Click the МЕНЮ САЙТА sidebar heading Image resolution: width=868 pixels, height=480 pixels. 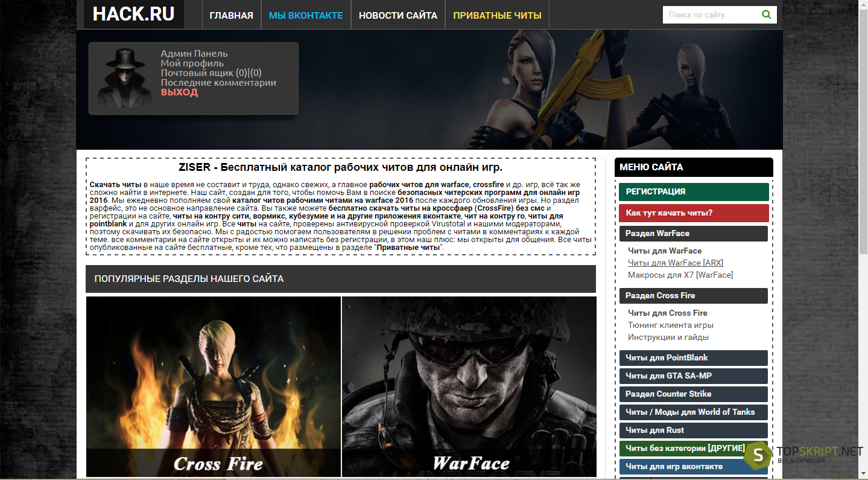tap(651, 167)
